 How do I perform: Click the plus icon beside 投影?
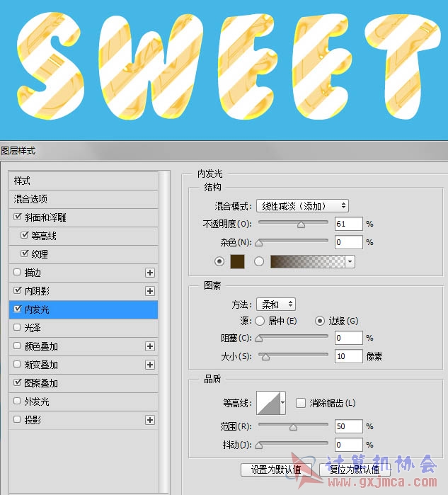click(150, 420)
